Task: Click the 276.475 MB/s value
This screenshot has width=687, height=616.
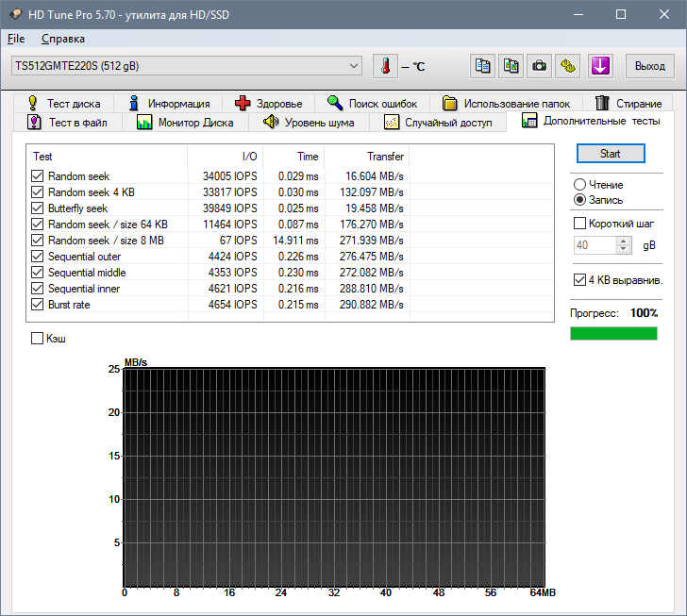Action: point(372,257)
